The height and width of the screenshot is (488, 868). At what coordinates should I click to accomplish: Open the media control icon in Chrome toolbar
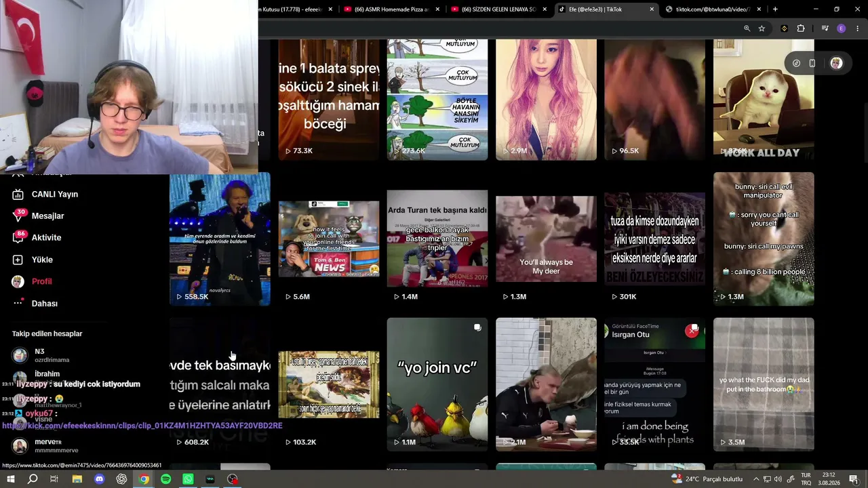[x=825, y=28]
